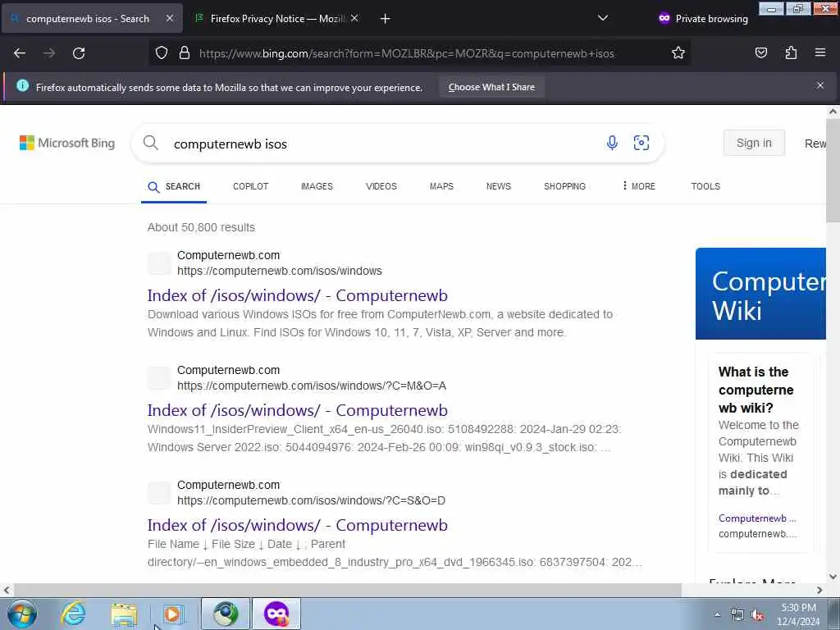Screen dimensions: 840x630
Task: Focus the Firefox address bar URL
Action: point(406,53)
